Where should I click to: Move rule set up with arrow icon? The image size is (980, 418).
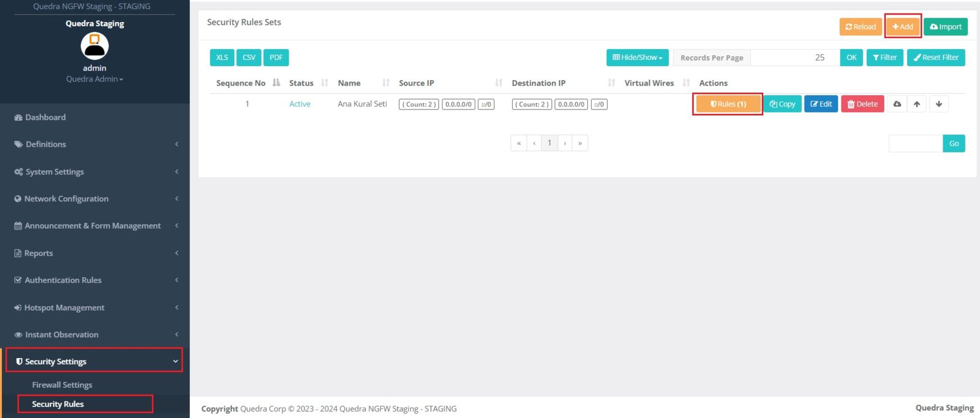917,104
